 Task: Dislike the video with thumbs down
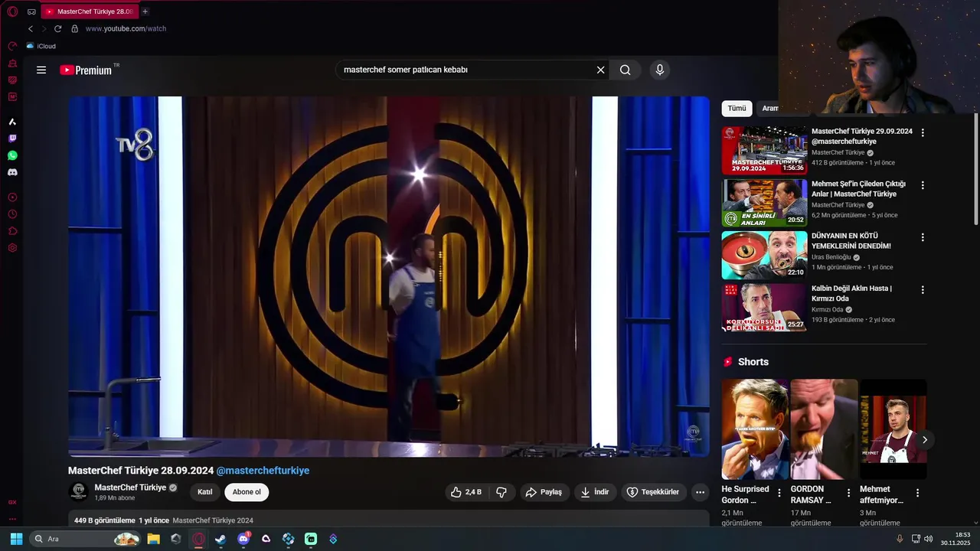pyautogui.click(x=502, y=492)
